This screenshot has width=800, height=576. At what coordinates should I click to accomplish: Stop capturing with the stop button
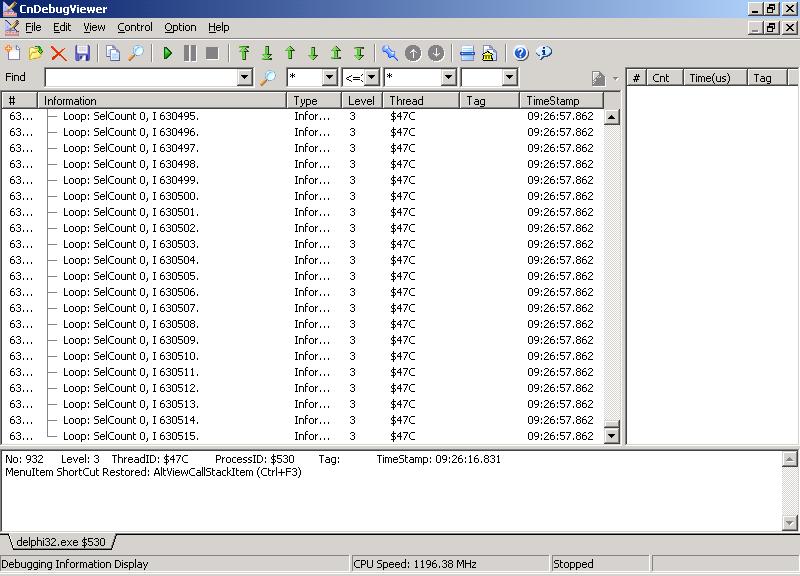point(212,53)
